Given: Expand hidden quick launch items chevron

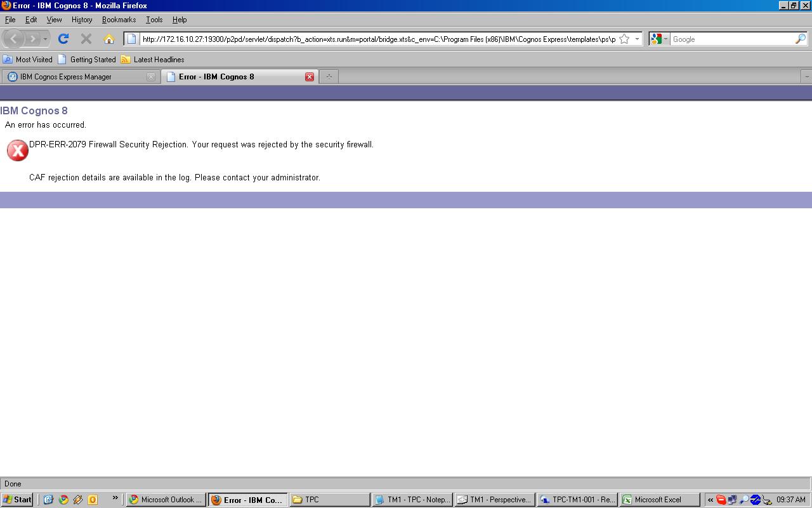Looking at the screenshot, I should coord(115,498).
